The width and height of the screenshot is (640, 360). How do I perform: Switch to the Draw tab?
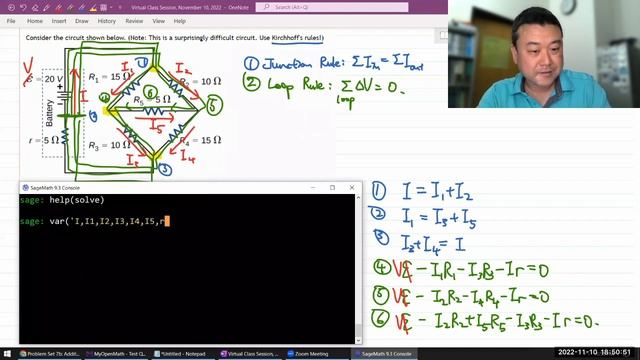pos(82,21)
